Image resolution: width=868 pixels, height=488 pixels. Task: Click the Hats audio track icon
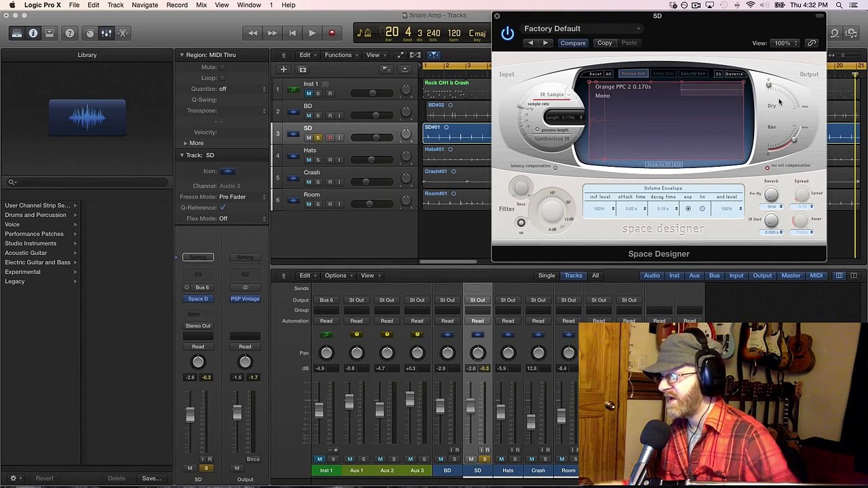[293, 155]
